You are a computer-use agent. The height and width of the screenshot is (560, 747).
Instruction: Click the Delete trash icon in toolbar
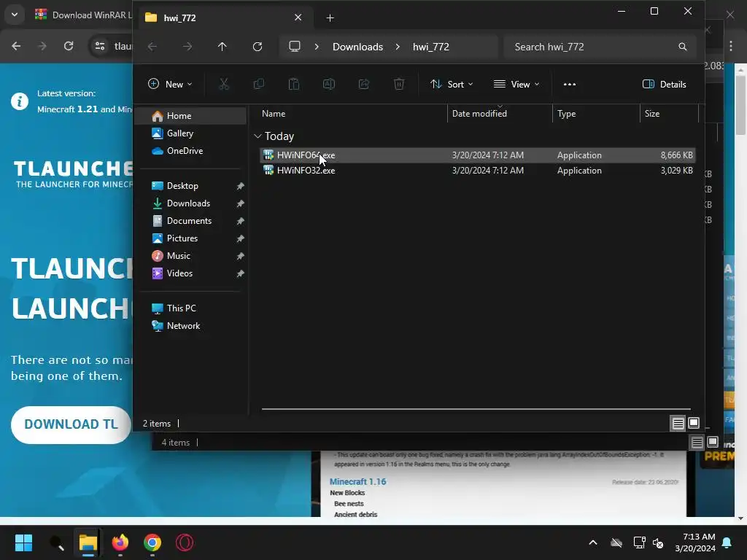pos(399,85)
